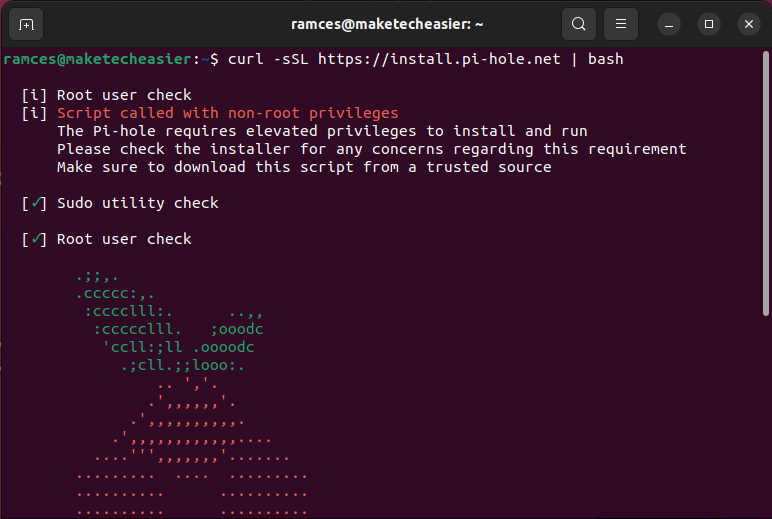Screen dimensions: 772x519
Task: Click the terminal vertical scrollbar
Action: [x=766, y=183]
